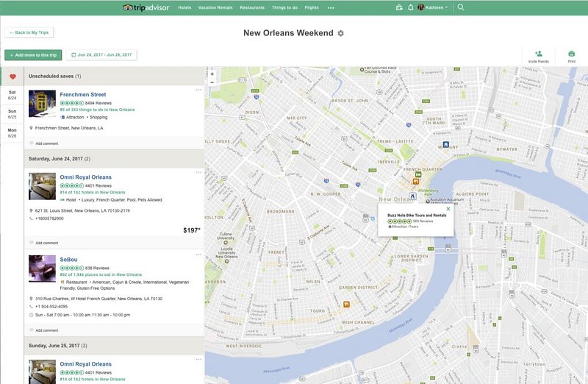Add comment under Saturday's Omni Royal Orleans
Screen dimensions: 588x384
coord(46,243)
